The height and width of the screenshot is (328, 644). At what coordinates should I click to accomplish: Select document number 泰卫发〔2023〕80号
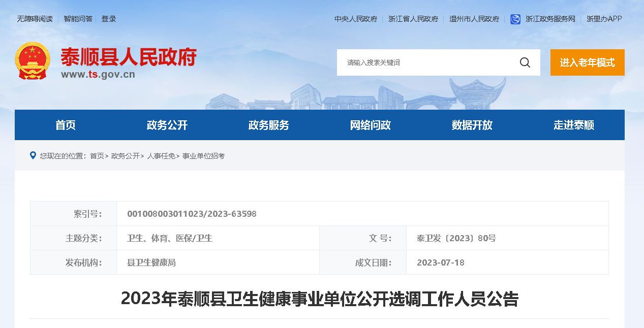(456, 238)
